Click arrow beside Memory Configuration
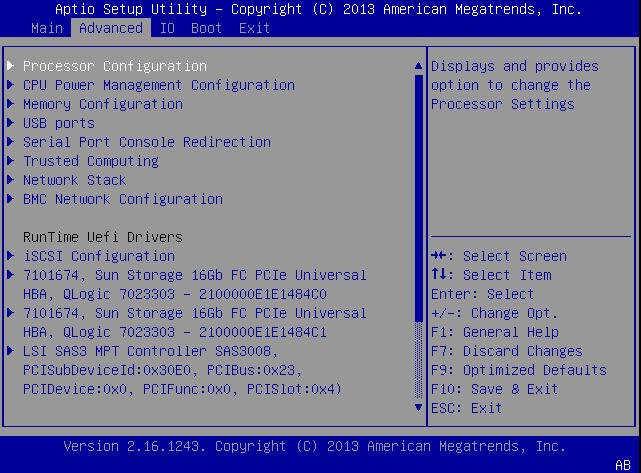This screenshot has height=473, width=641. click(x=11, y=103)
